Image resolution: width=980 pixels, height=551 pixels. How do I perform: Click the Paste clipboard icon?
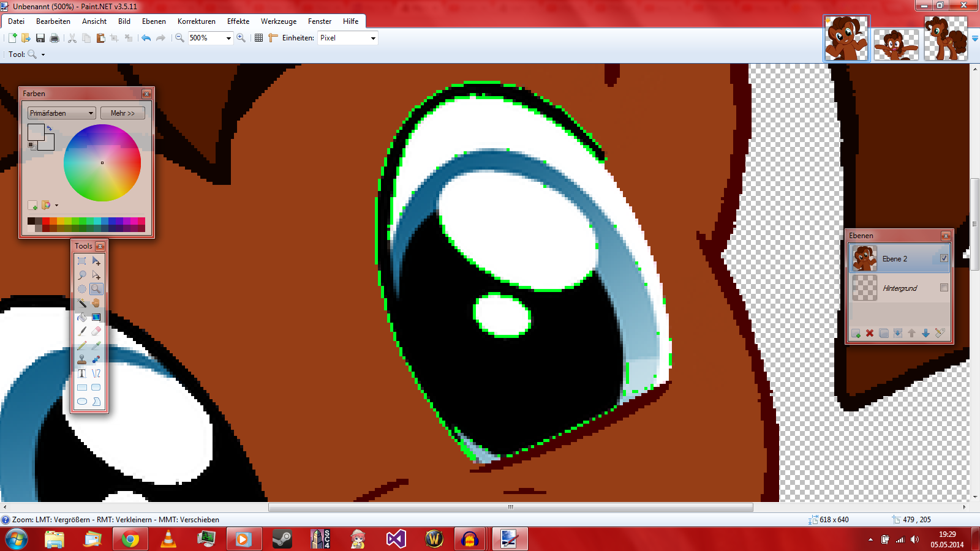(x=100, y=38)
